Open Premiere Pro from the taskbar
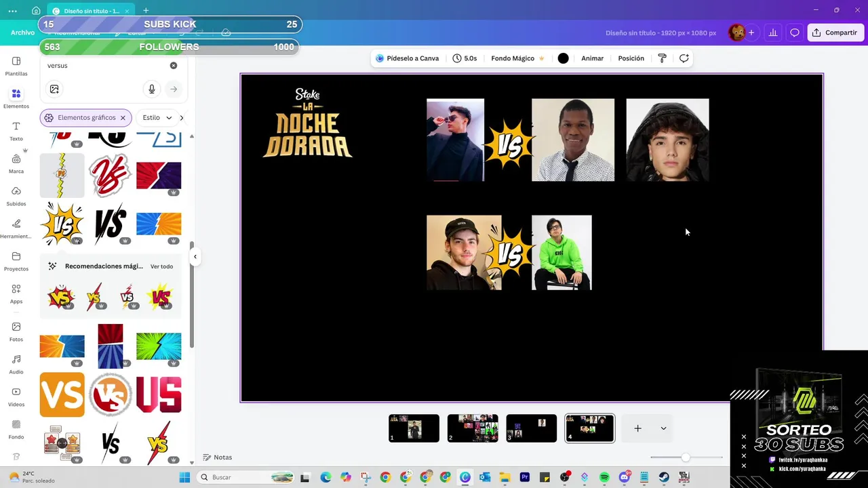 tap(525, 477)
